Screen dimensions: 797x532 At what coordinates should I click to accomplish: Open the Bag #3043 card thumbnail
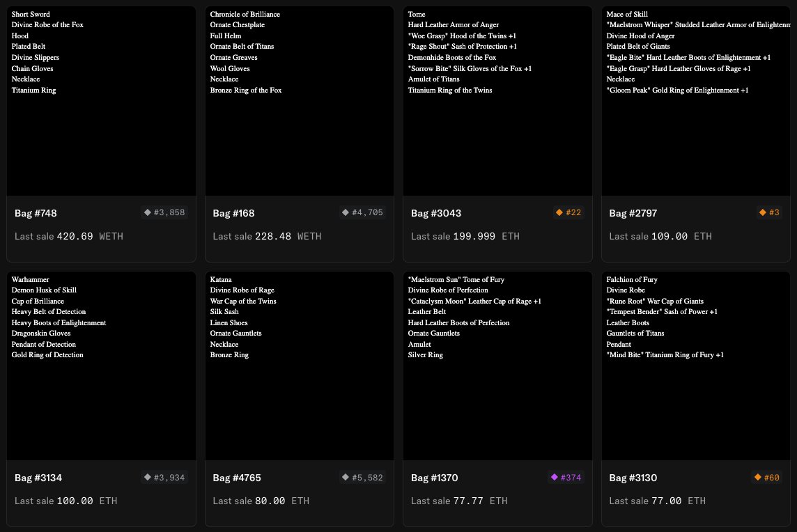tap(497, 101)
